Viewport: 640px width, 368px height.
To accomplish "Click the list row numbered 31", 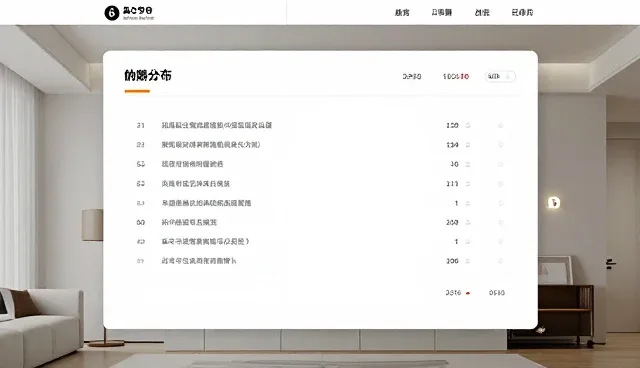I will (320, 125).
